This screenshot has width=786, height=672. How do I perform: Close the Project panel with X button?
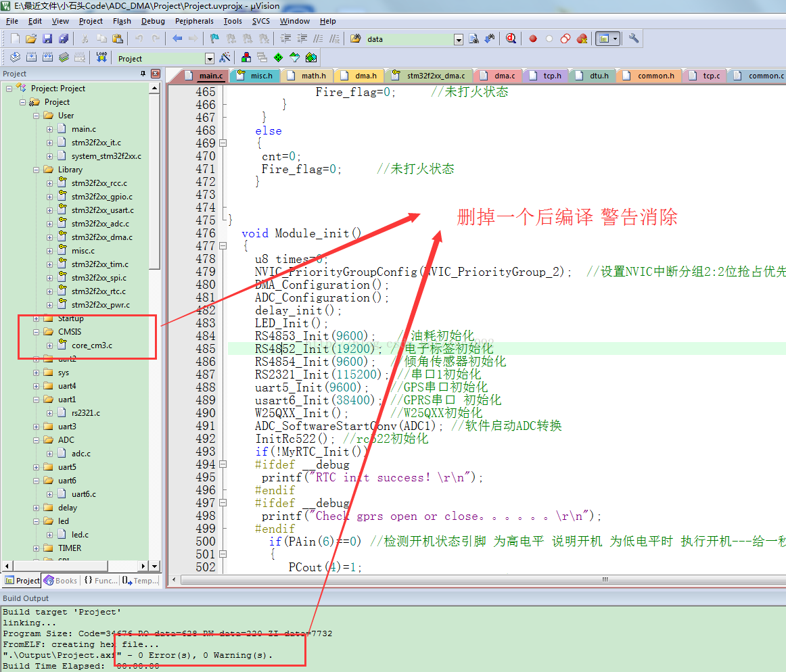(x=156, y=74)
